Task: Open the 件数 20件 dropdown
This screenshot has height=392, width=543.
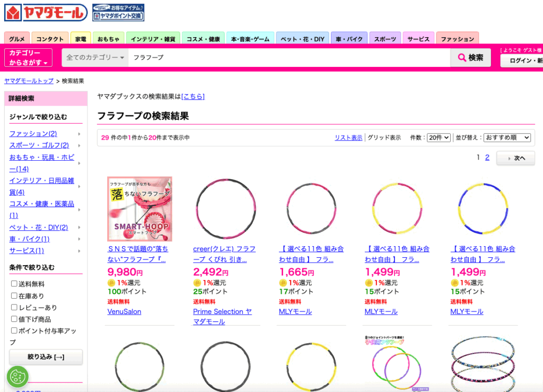Action: [439, 137]
